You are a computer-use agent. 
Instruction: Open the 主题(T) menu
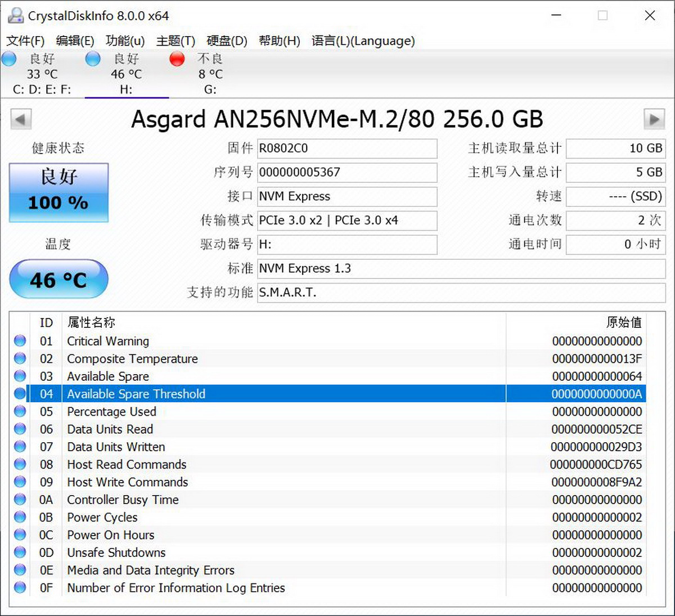[x=175, y=41]
